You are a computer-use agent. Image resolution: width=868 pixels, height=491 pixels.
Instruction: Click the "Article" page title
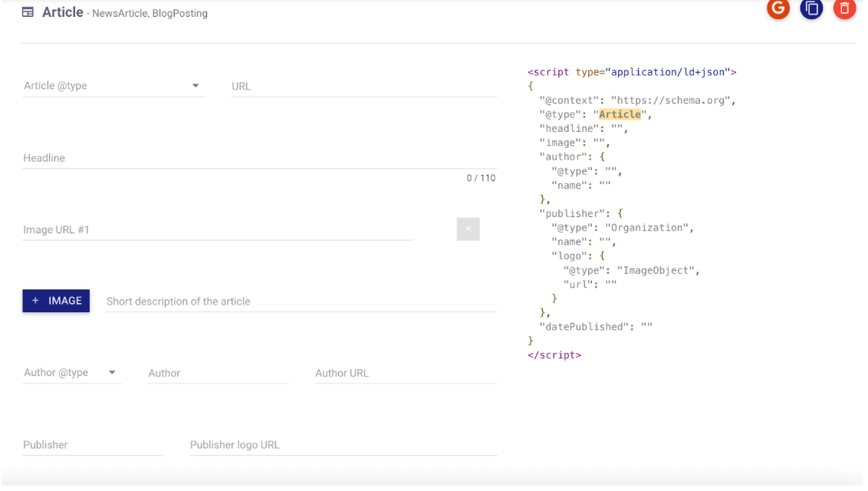63,12
